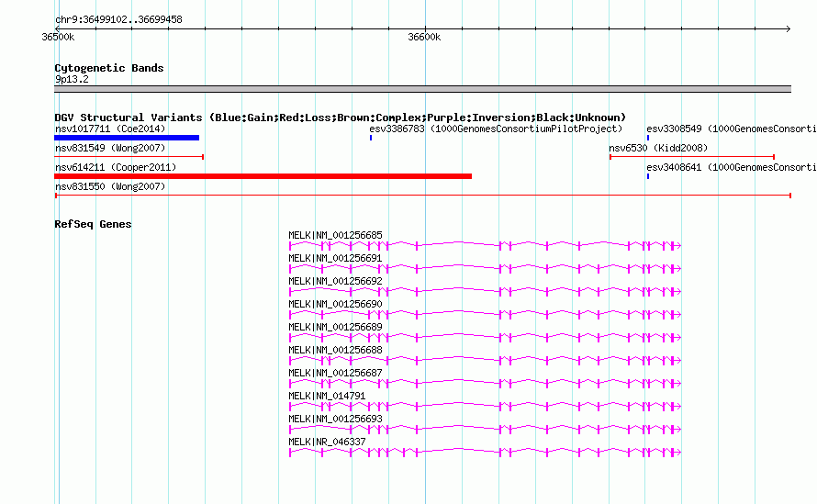The image size is (817, 504).
Task: Select the thick red nsv614211 loss bar
Action: (x=263, y=176)
